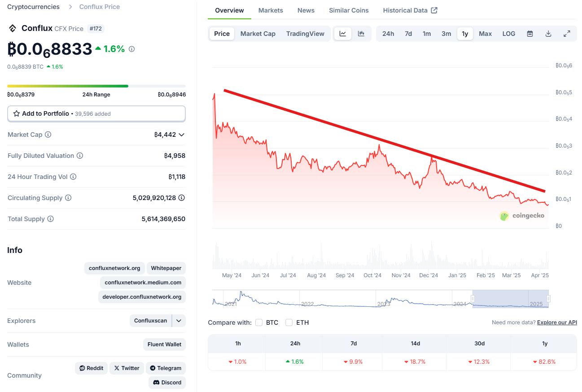This screenshot has width=582, height=392.
Task: Download chart data icon
Action: tap(548, 34)
